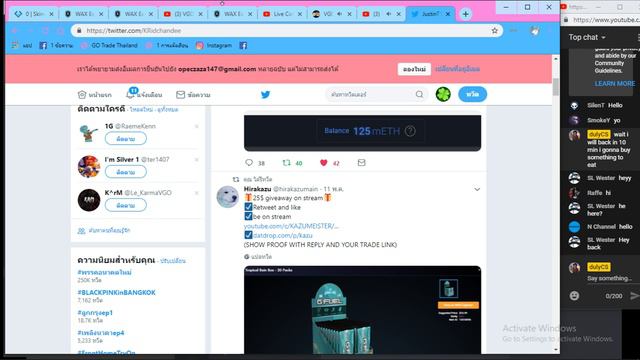Click the muted-audio icon on VGO tab
This screenshot has height=360, width=640.
click(340, 14)
